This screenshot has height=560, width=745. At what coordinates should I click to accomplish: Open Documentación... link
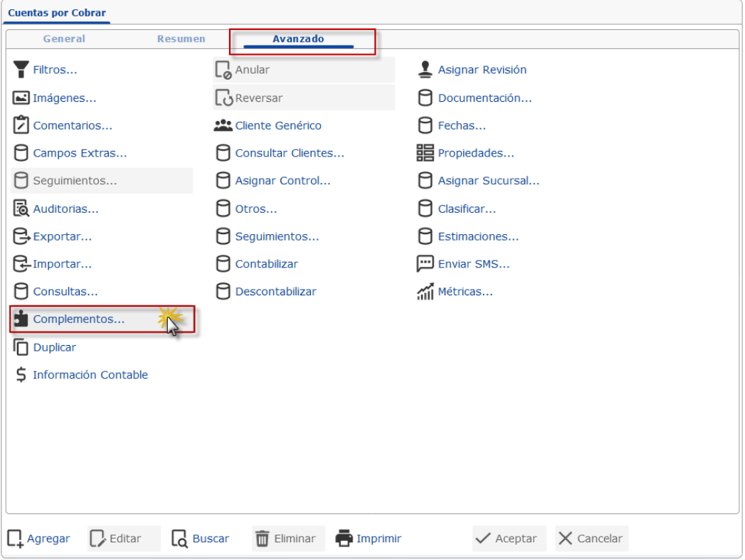[485, 98]
